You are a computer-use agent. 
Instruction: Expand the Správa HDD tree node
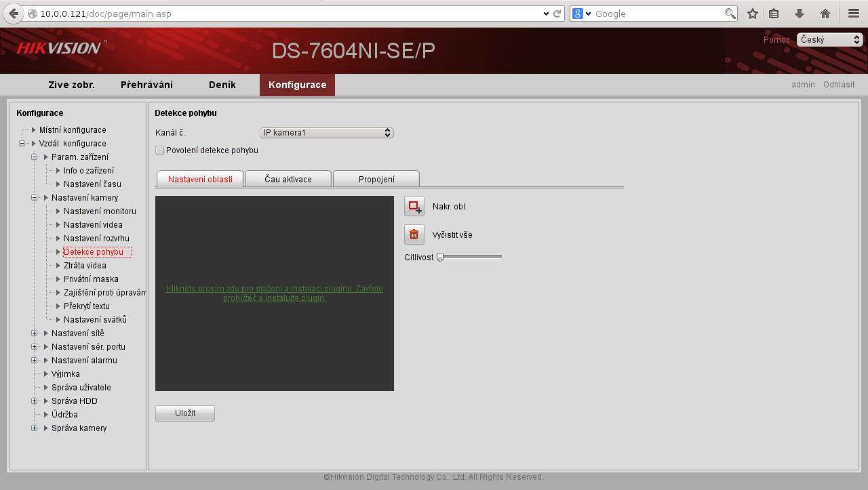click(34, 401)
